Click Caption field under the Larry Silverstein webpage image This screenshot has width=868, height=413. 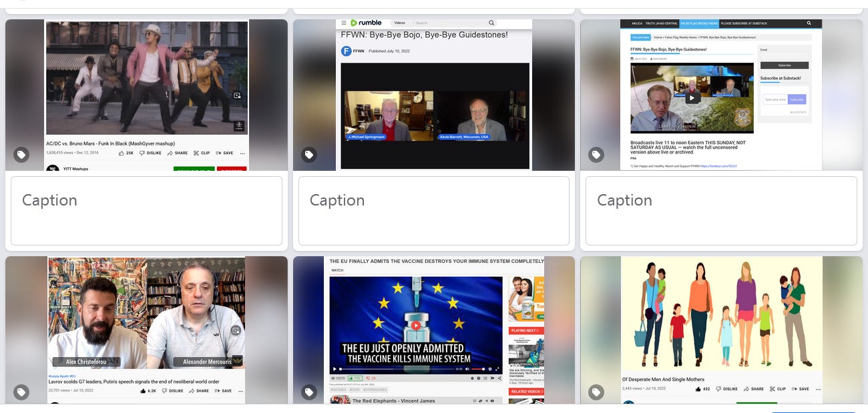tap(721, 211)
